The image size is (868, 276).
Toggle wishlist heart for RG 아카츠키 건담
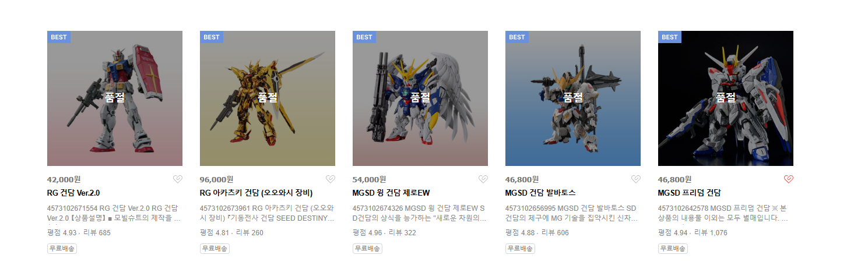(x=331, y=179)
